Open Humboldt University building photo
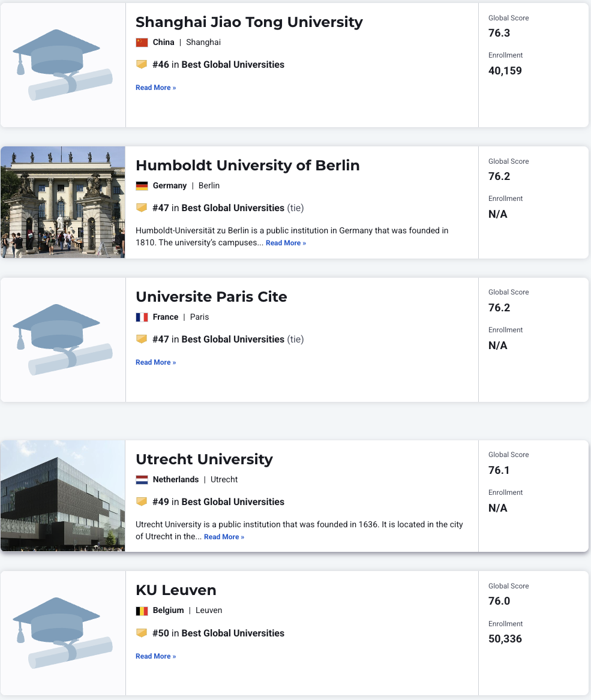The height and width of the screenshot is (700, 591). coord(62,202)
